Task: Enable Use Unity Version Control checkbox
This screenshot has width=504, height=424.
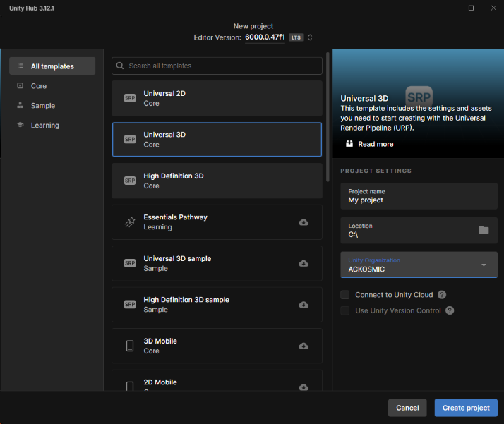Action: (x=345, y=310)
